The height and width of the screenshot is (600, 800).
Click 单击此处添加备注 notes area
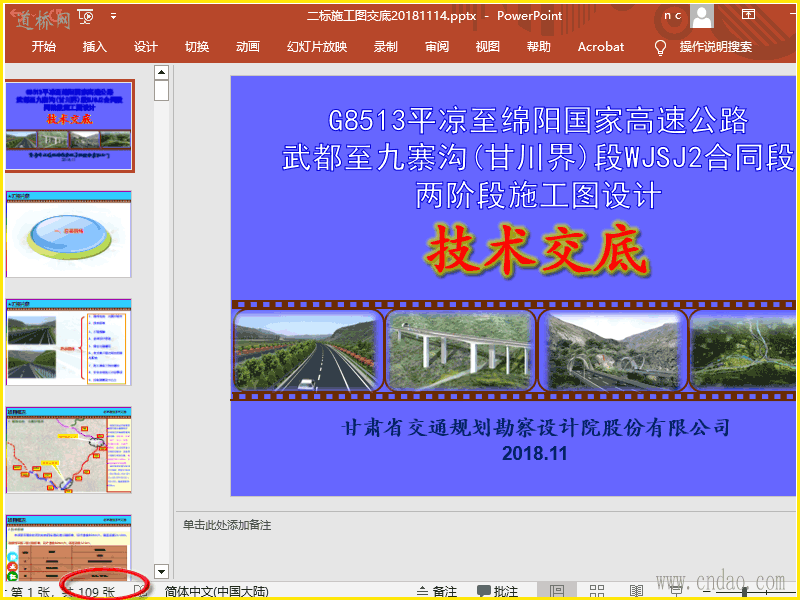pos(227,525)
